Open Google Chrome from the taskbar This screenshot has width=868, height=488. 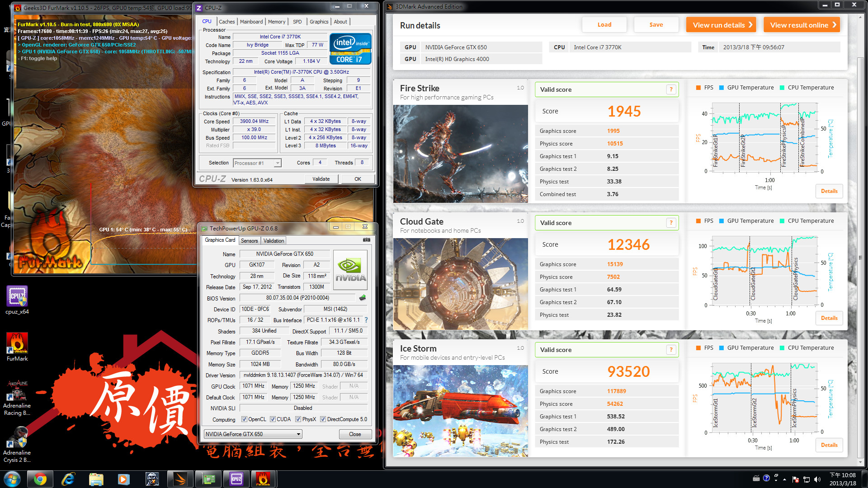tap(40, 479)
